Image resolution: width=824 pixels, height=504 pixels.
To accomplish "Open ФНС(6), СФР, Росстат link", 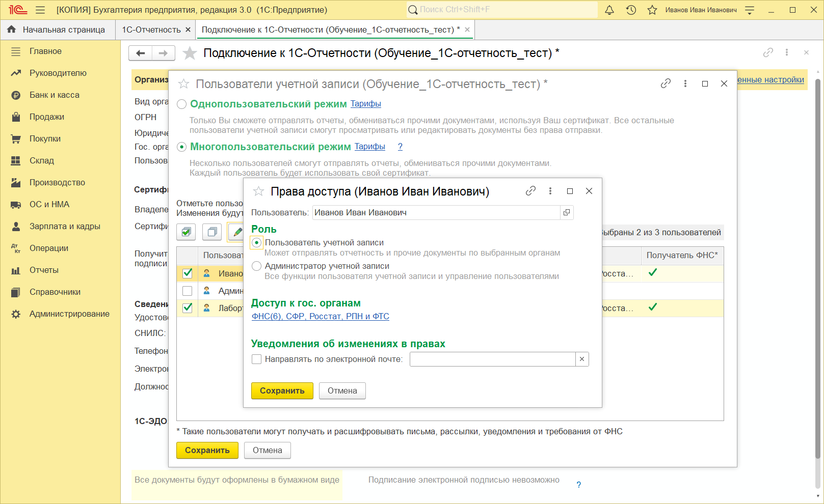I will pos(321,316).
